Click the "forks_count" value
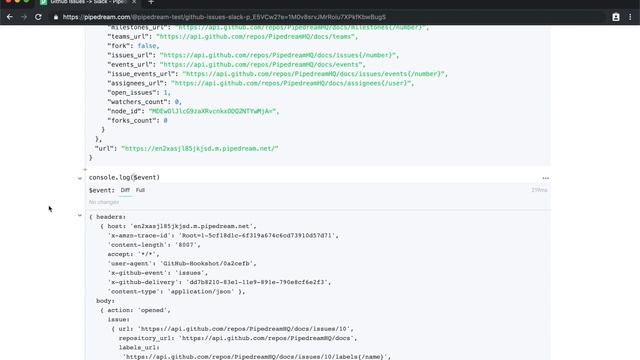The image size is (640, 360). tap(165, 121)
